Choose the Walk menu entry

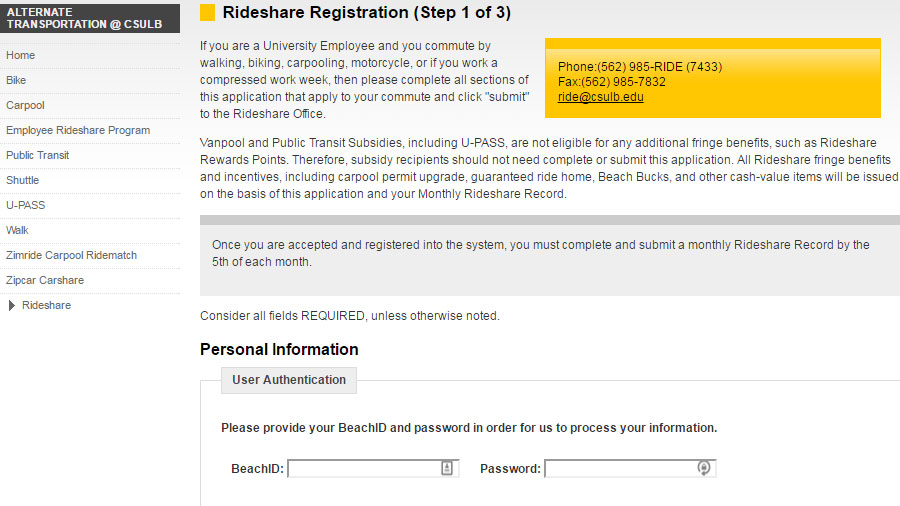pyautogui.click(x=17, y=231)
